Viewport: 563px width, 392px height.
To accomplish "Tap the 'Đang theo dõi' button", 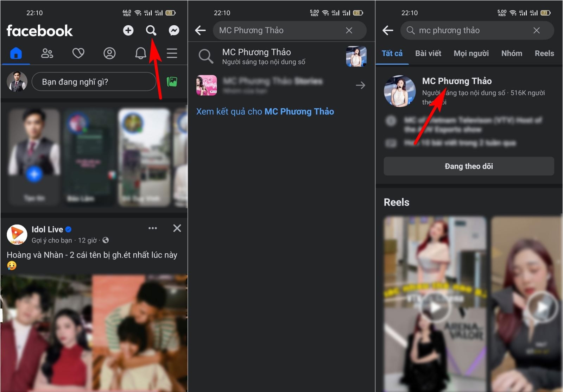I will click(x=469, y=166).
